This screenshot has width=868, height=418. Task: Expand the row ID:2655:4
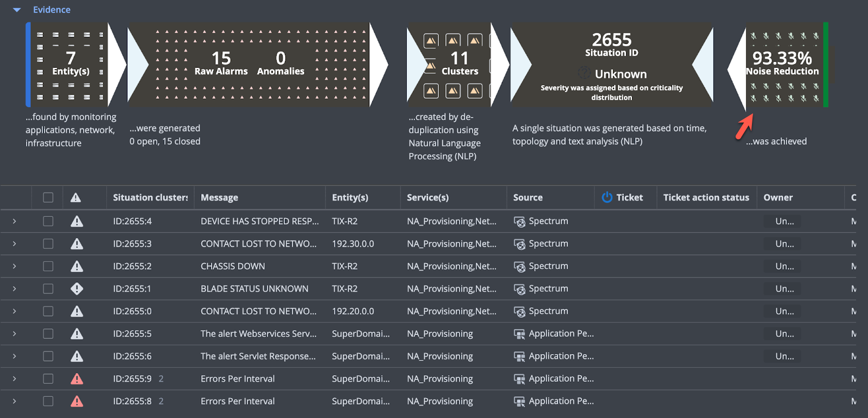[x=14, y=221]
